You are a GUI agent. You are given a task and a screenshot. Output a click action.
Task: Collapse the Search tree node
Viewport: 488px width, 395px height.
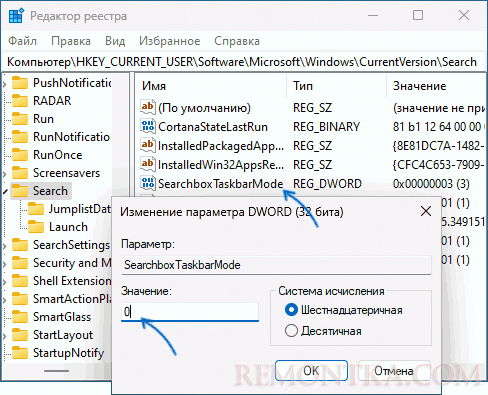click(x=5, y=191)
